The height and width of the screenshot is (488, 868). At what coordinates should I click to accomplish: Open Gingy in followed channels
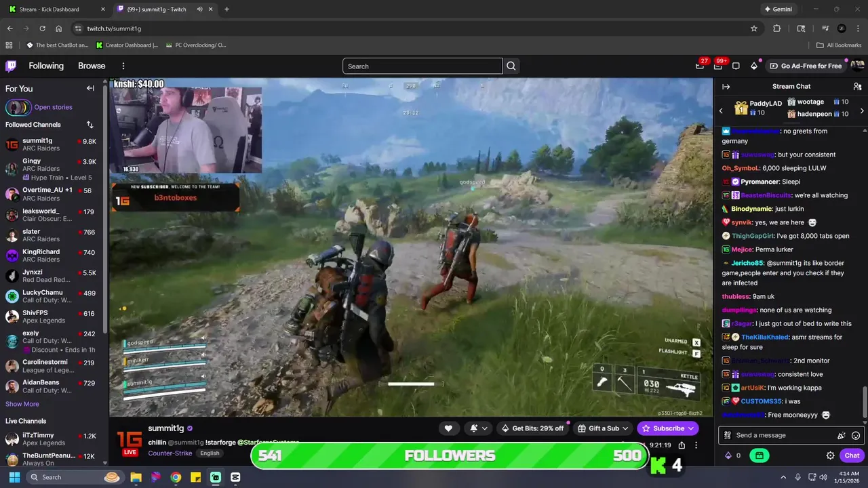[x=53, y=169]
